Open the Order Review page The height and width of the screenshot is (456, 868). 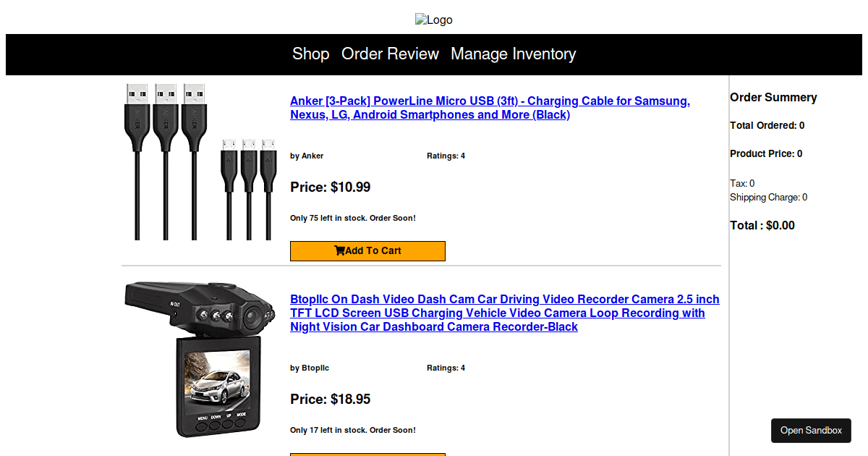point(390,54)
